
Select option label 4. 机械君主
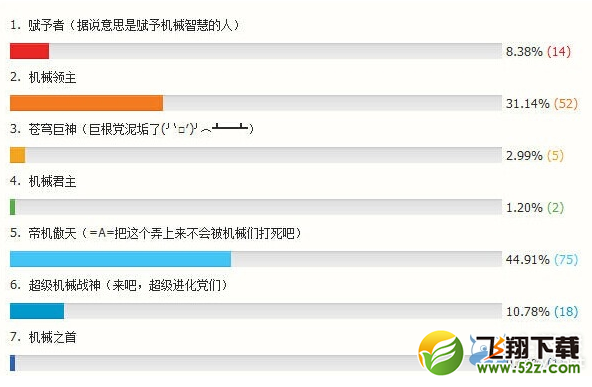pyautogui.click(x=43, y=182)
